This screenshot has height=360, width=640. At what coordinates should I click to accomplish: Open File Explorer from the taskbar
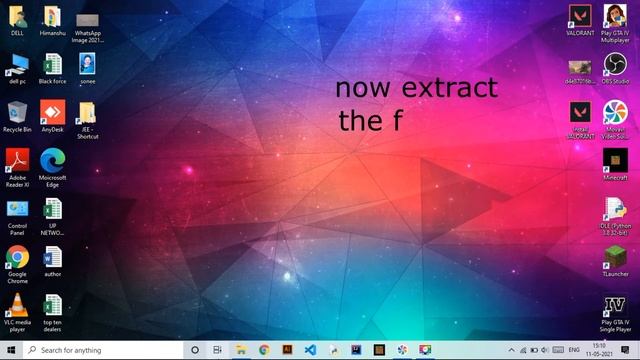point(241,350)
